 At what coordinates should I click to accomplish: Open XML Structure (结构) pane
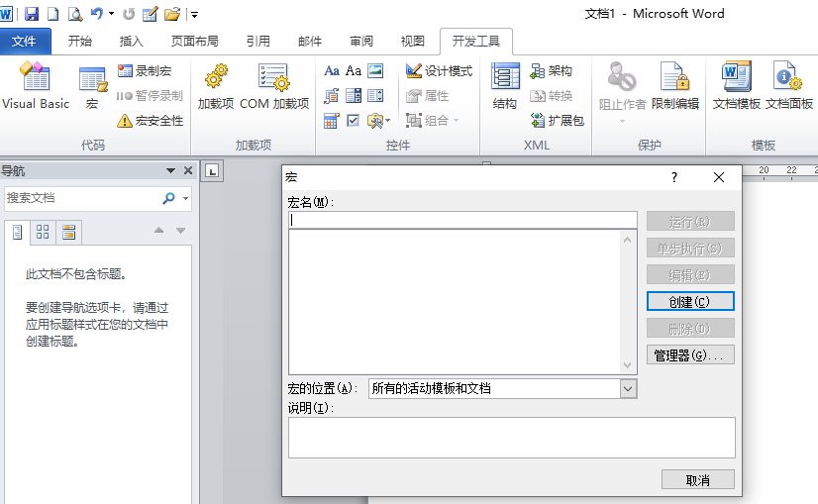pos(505,86)
